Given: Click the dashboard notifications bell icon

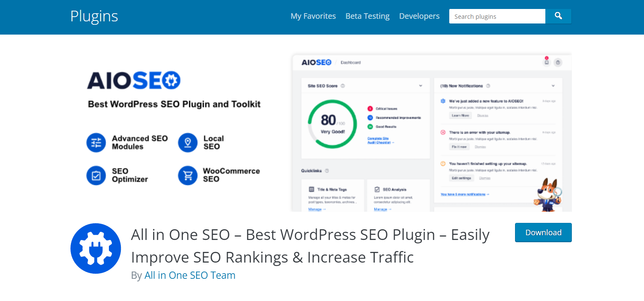Looking at the screenshot, I should [x=546, y=62].
